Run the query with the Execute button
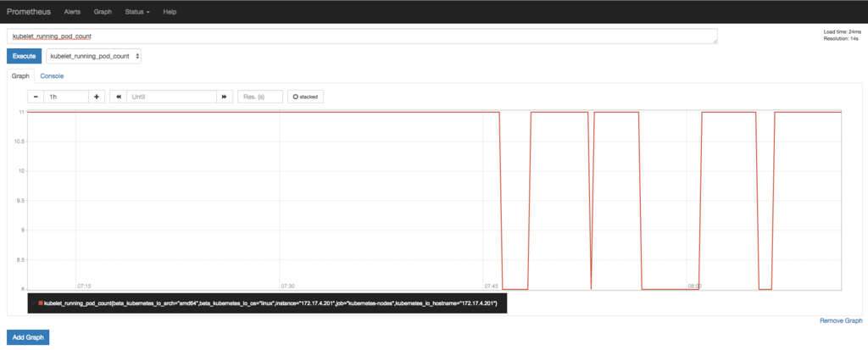868x350 pixels. tap(25, 56)
